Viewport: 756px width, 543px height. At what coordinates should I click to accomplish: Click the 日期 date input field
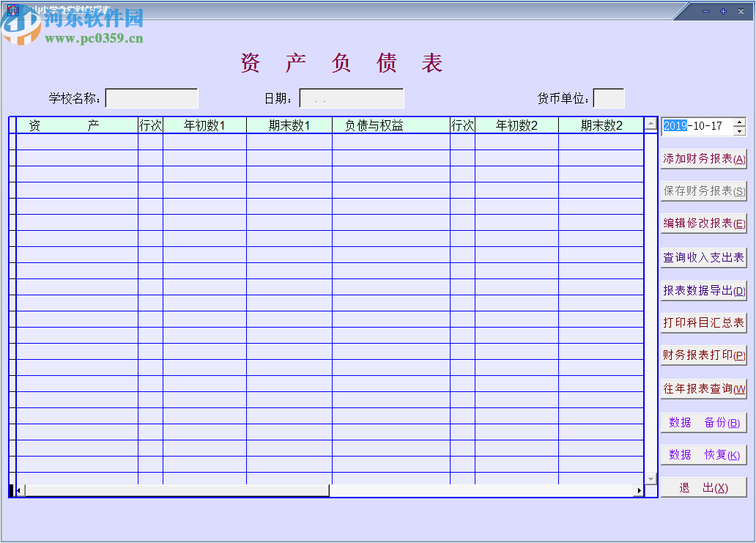coord(352,97)
